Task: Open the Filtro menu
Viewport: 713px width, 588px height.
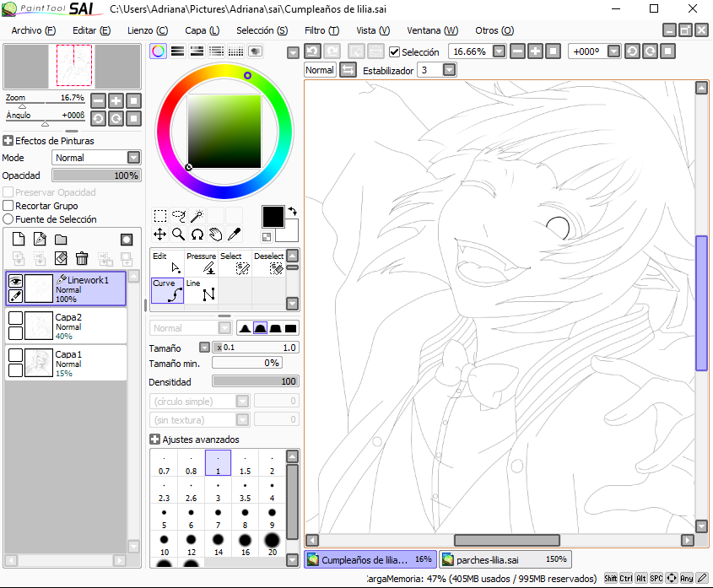Action: (x=321, y=30)
